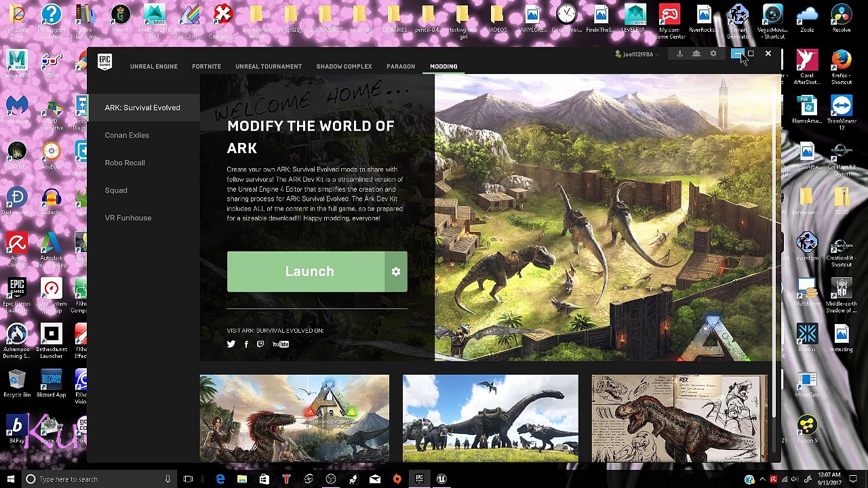Switch to the Unreal Tournament tab
This screenshot has height=488, width=868.
[x=269, y=66]
